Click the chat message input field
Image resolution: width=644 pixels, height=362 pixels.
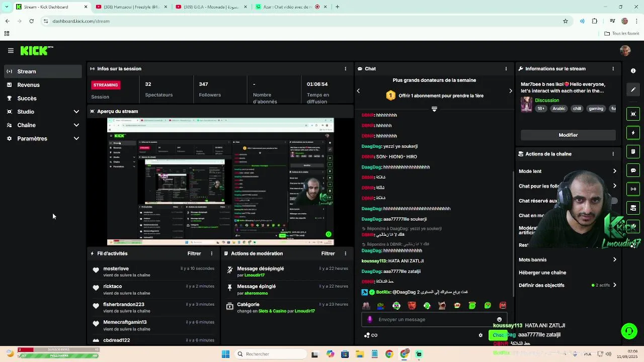(434, 320)
